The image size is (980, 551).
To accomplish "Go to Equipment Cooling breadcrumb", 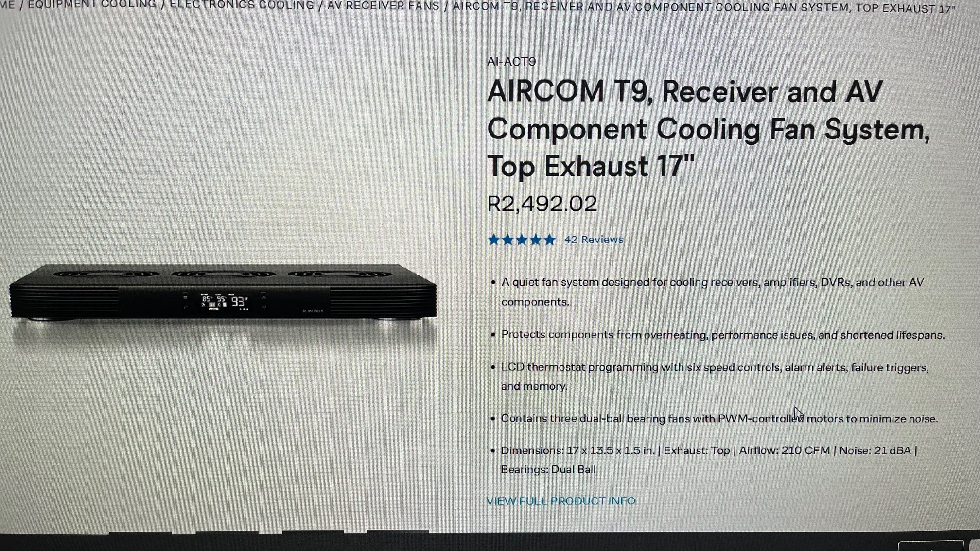I will click(x=92, y=4).
